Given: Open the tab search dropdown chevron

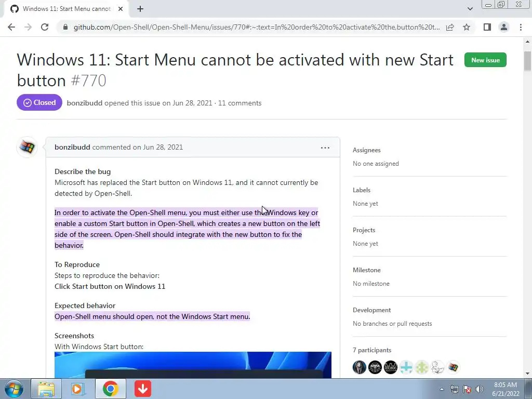Looking at the screenshot, I should click(x=470, y=9).
